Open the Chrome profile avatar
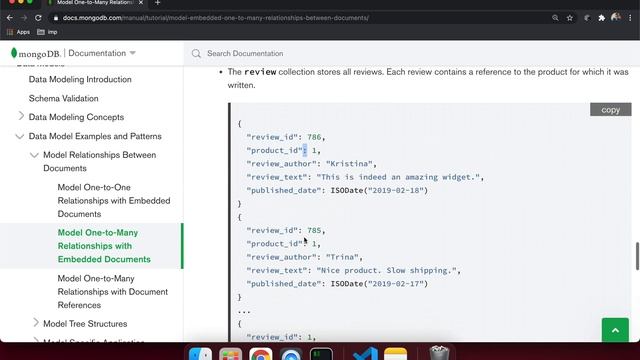 [x=616, y=18]
